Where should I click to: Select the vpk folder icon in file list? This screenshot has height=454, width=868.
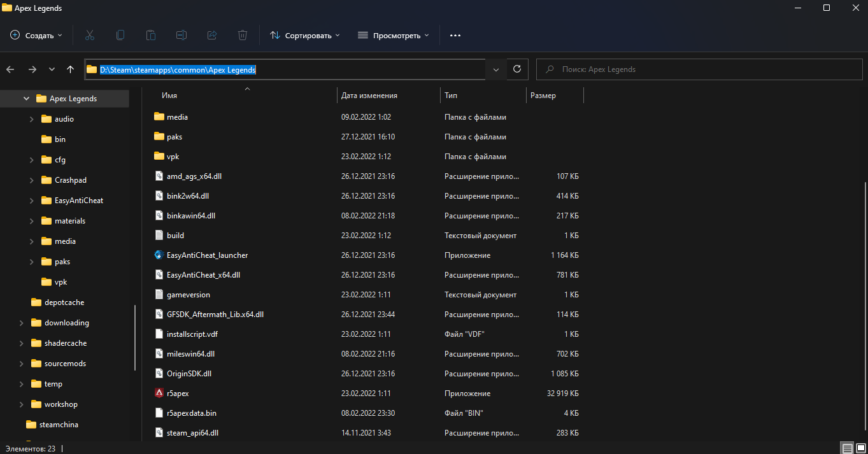point(159,157)
